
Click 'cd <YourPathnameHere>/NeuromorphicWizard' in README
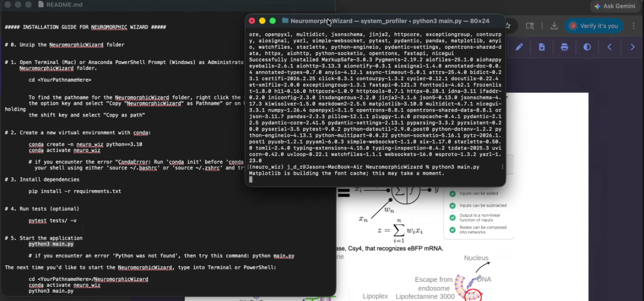(88, 279)
